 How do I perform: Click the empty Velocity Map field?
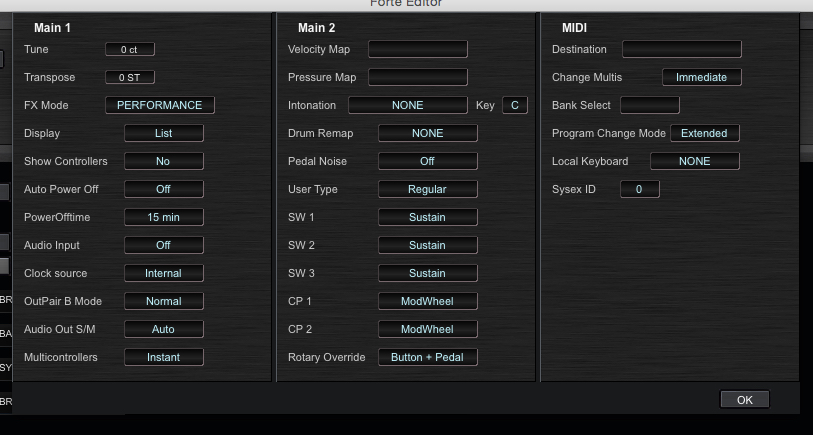click(418, 49)
